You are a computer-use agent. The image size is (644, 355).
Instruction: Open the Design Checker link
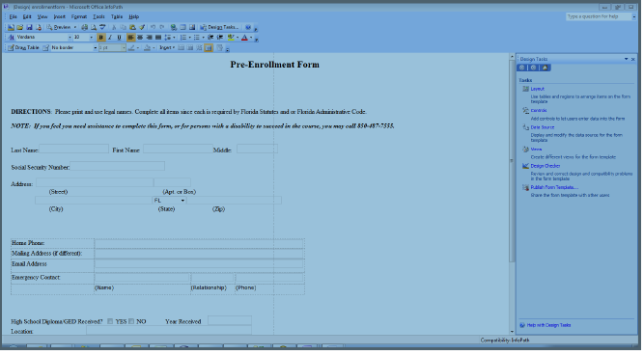(x=545, y=166)
